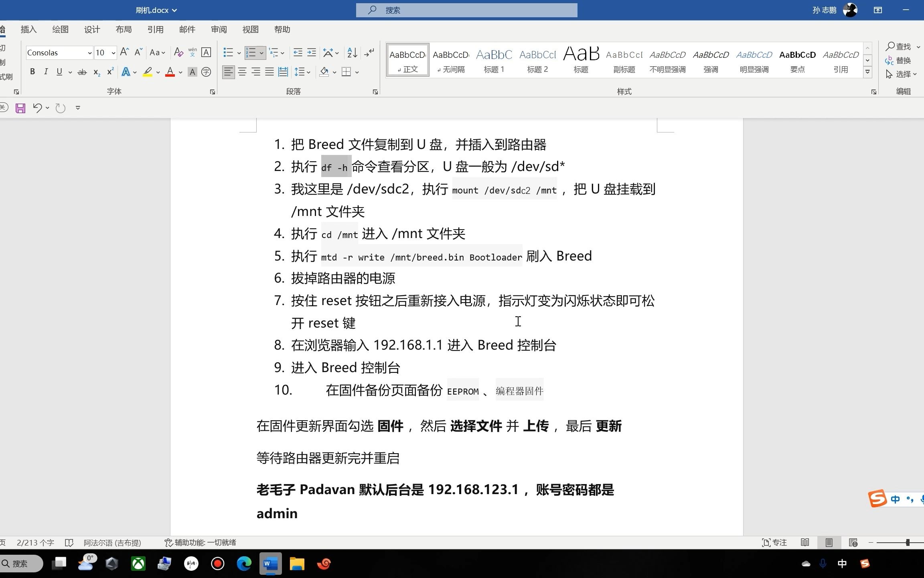Pick red font color button
This screenshot has height=578, width=924.
[170, 72]
